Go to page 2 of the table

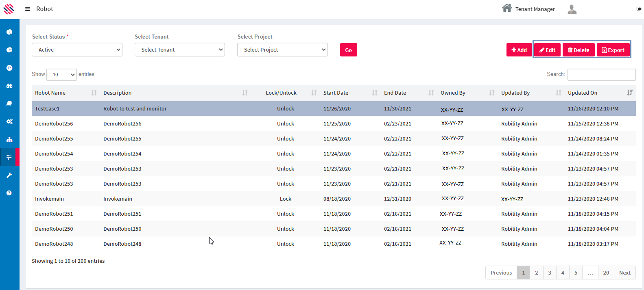(536, 273)
